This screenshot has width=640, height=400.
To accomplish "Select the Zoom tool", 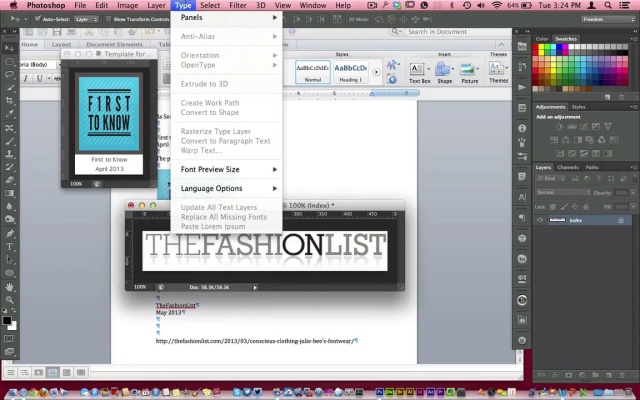I will (9, 300).
